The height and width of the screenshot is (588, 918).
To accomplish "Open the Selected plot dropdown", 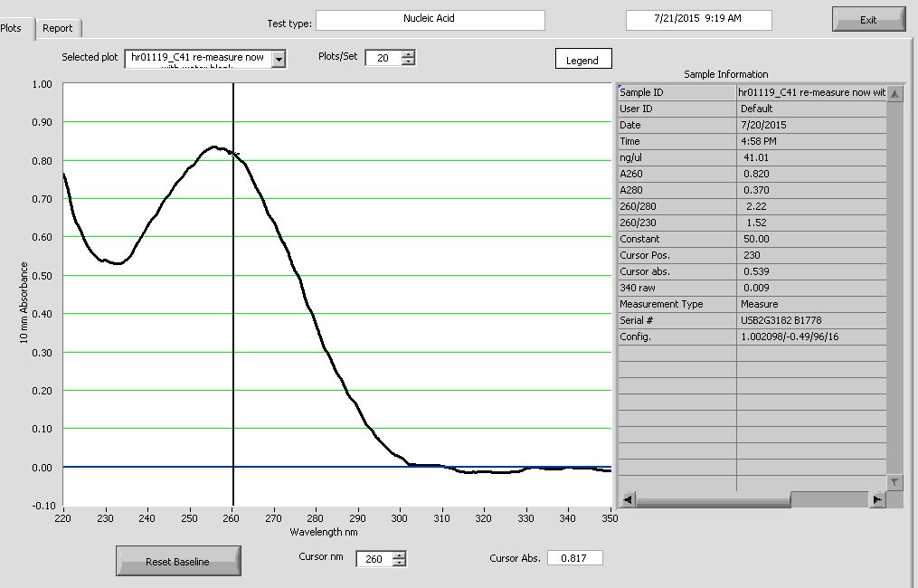I will click(x=279, y=59).
